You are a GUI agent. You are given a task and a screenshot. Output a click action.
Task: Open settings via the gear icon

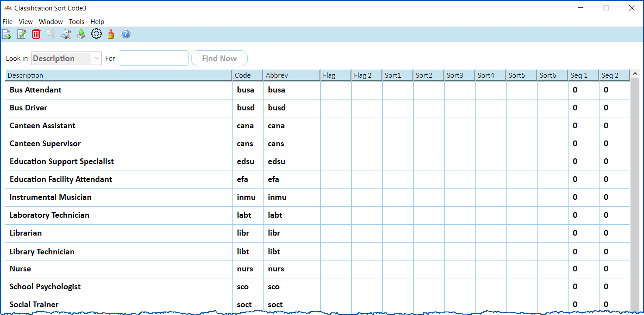(x=96, y=34)
